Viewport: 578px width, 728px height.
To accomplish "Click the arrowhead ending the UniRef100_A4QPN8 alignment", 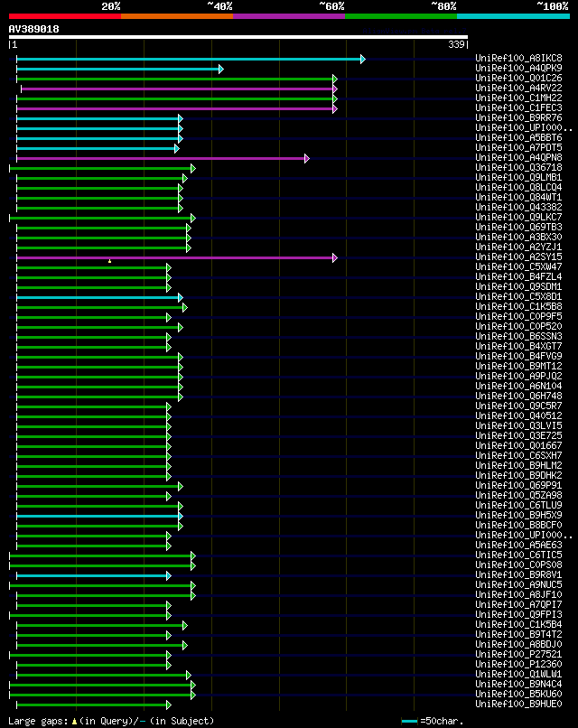I will tap(306, 158).
